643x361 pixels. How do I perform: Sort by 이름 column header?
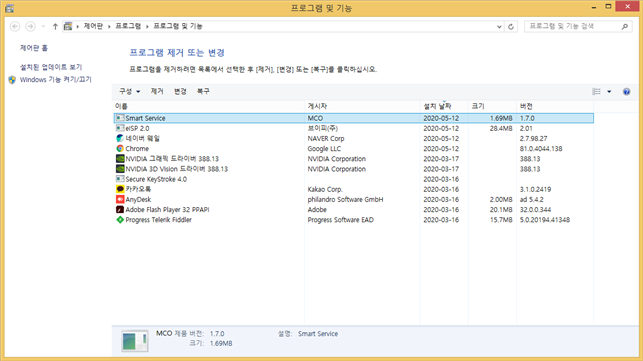coord(208,106)
